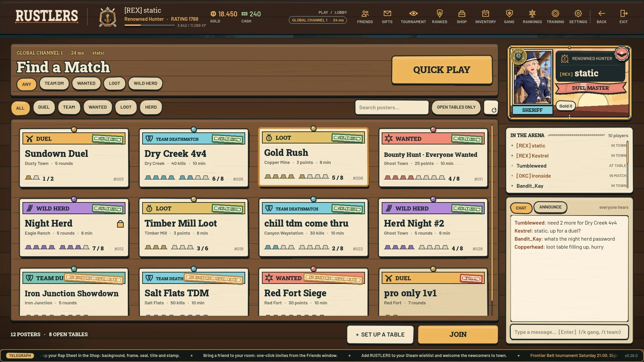Open Settings
Viewport: 644px width, 362px height.
pyautogui.click(x=578, y=17)
